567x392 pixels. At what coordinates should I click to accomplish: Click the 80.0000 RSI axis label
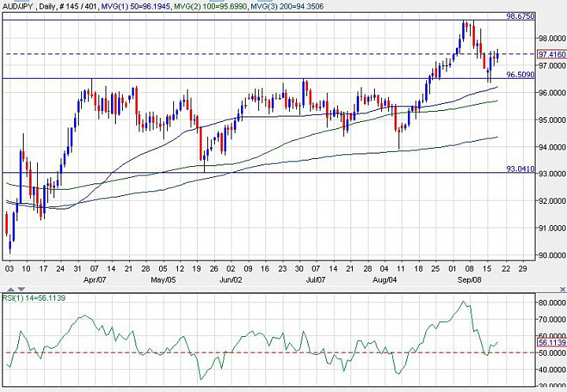(x=552, y=303)
